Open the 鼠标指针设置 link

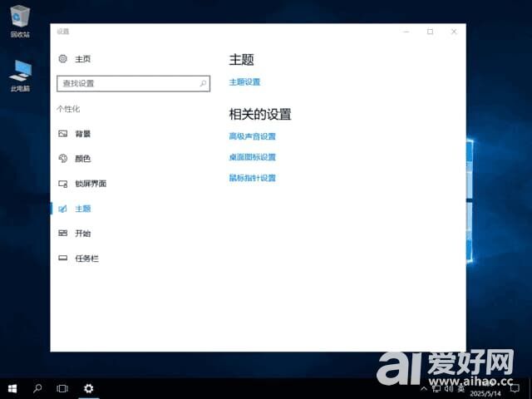click(x=253, y=178)
